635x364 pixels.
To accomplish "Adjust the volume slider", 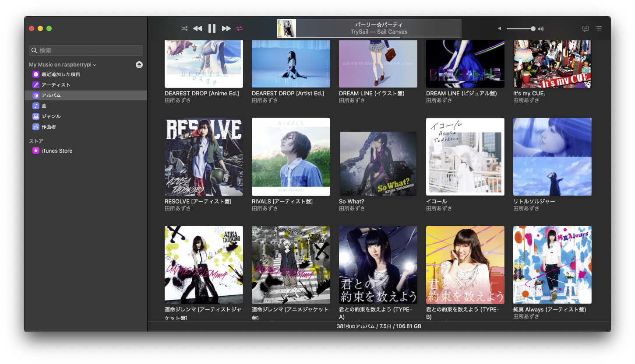I will [x=521, y=28].
